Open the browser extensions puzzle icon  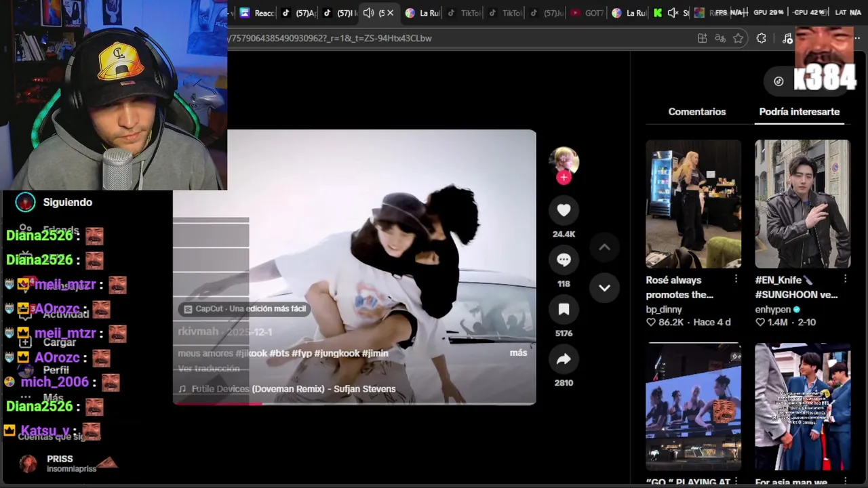pyautogui.click(x=762, y=38)
